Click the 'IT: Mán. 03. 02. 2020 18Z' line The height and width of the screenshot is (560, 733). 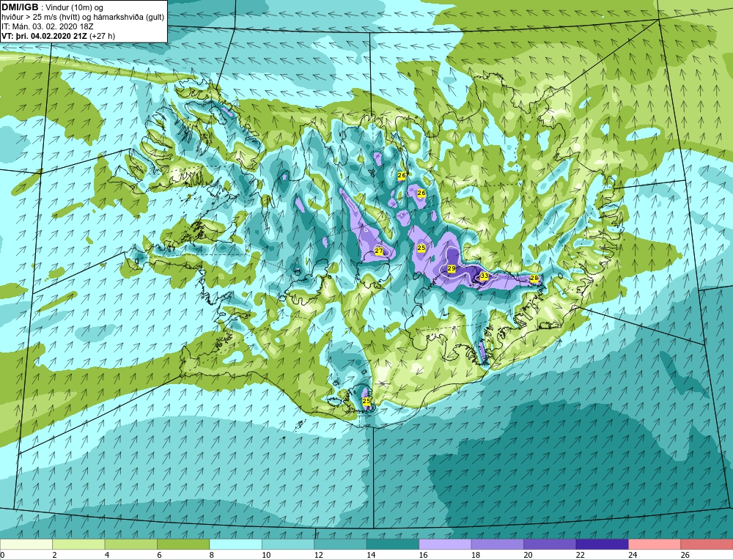click(x=47, y=26)
